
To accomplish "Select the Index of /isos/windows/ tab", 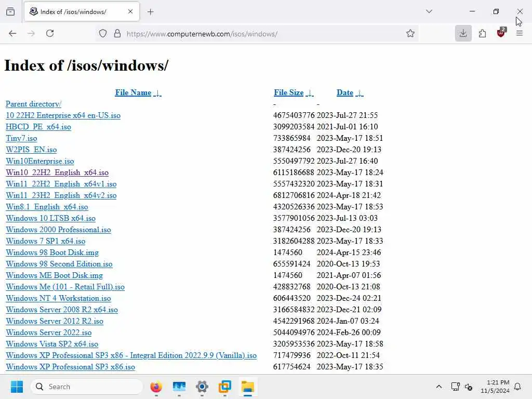I will [x=82, y=11].
